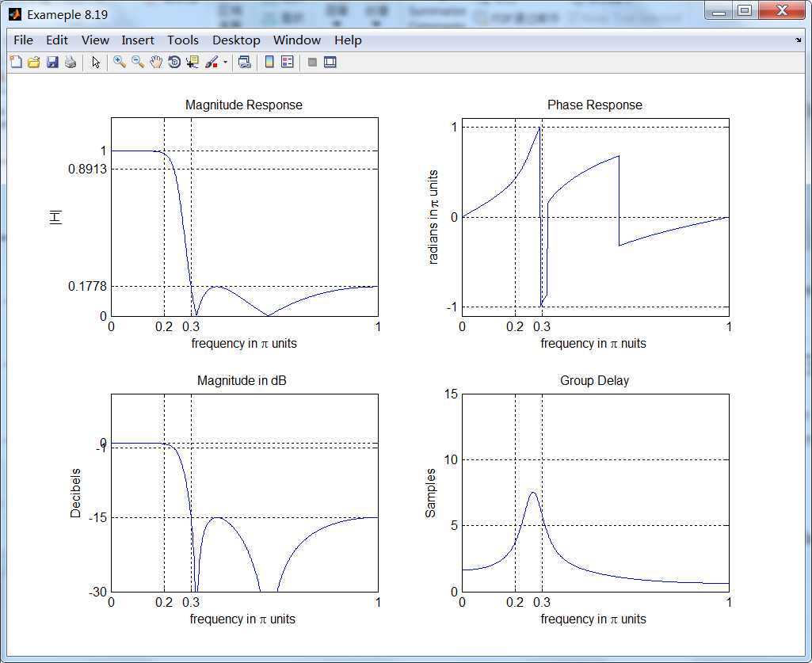
Task: Click the 'frequency in π nuits' label
Action: pos(593,344)
